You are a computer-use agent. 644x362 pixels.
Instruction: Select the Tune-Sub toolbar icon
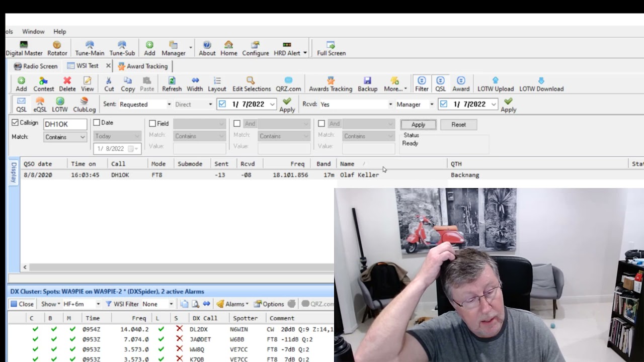tap(122, 48)
